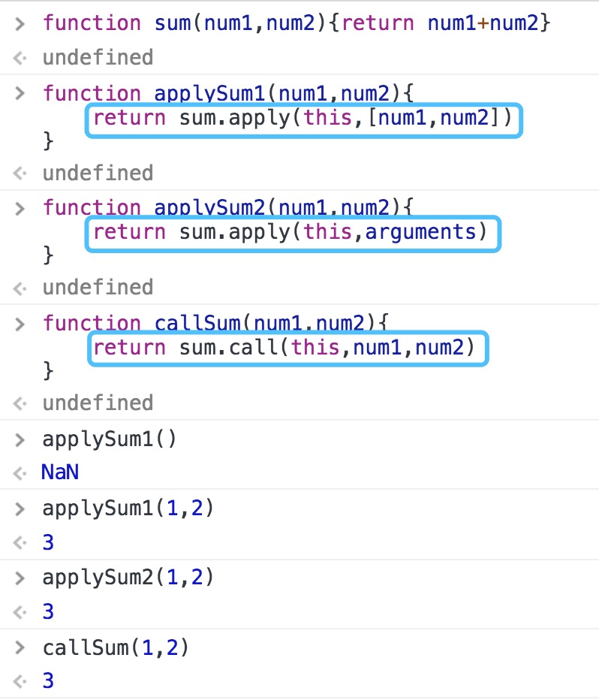Click the highlighted sum.apply(this,arguments) return line
This screenshot has height=700, width=599.
click(x=293, y=232)
